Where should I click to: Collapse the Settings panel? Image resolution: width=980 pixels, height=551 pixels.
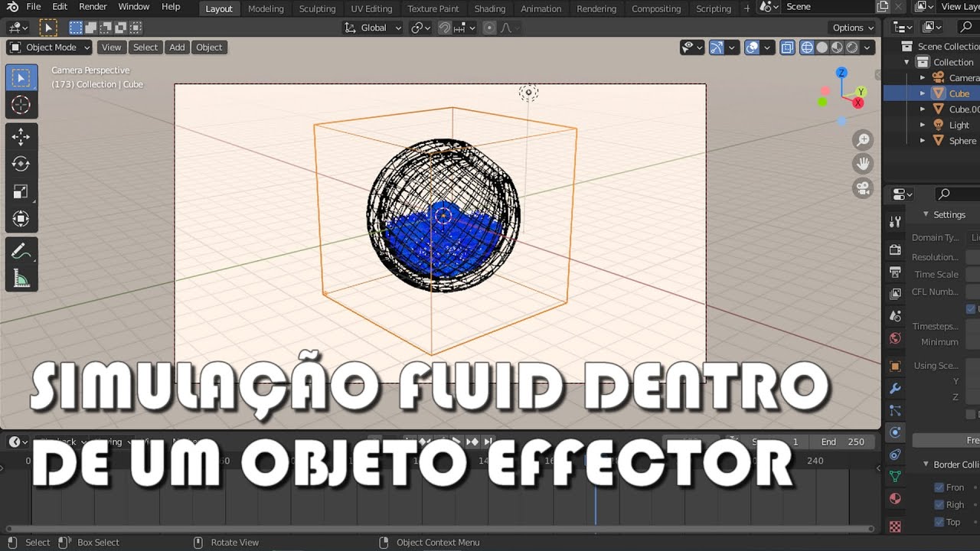(x=926, y=214)
